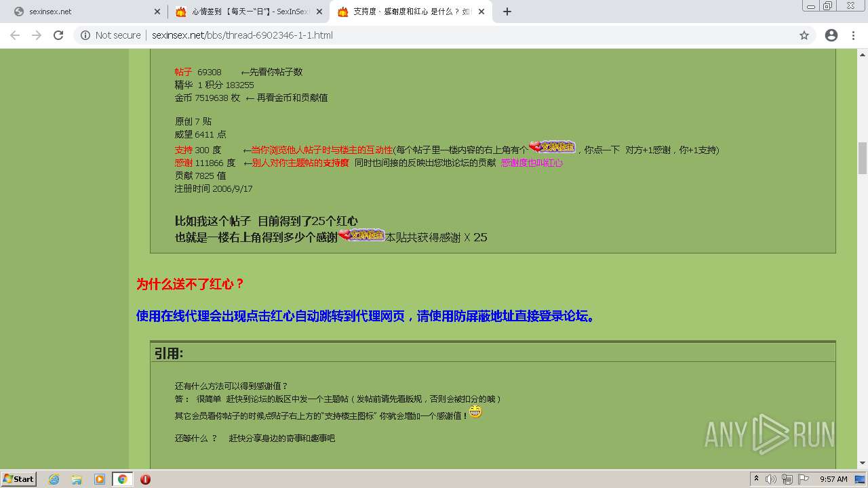Open the network tray icon
The height and width of the screenshot is (488, 868).
(787, 479)
